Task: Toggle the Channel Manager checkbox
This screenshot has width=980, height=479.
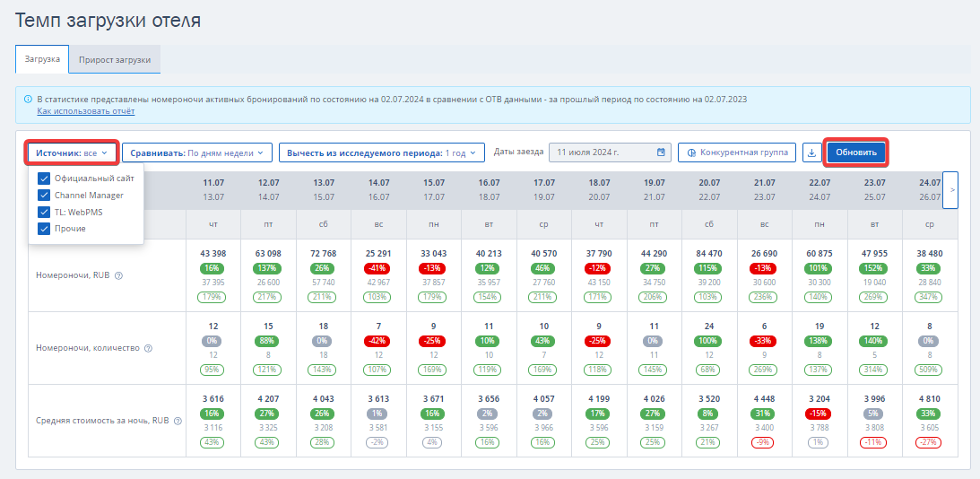Action: (44, 196)
